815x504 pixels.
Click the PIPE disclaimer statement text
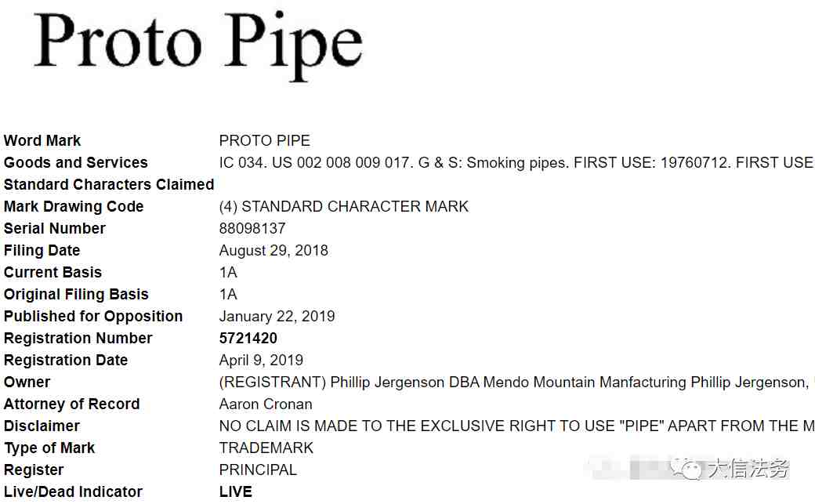516,426
